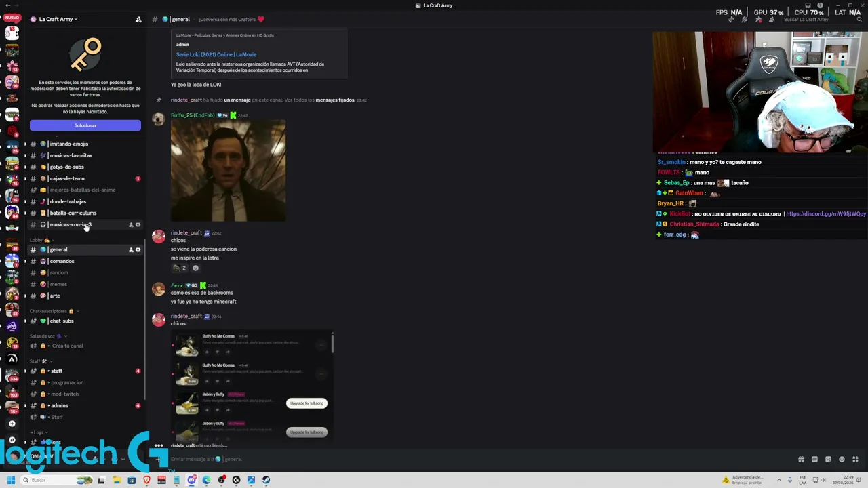
Task: Open the gotys-de-subs channel
Action: coord(85,167)
